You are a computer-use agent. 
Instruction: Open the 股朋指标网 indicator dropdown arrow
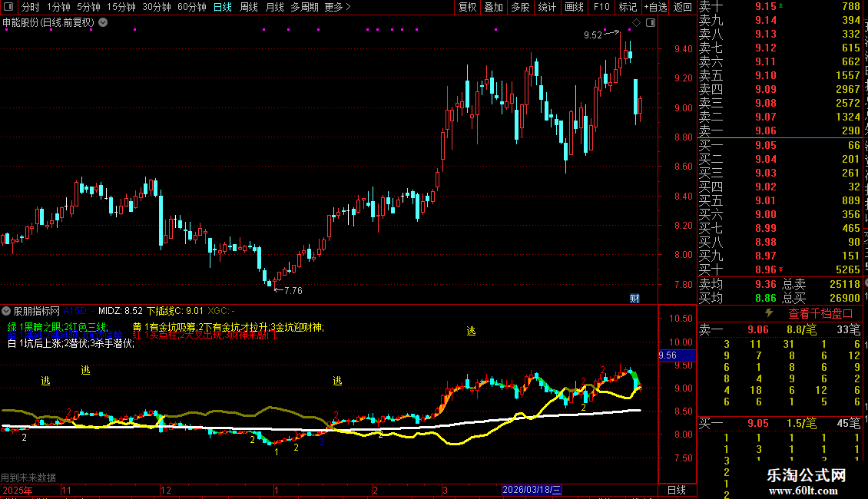6,311
